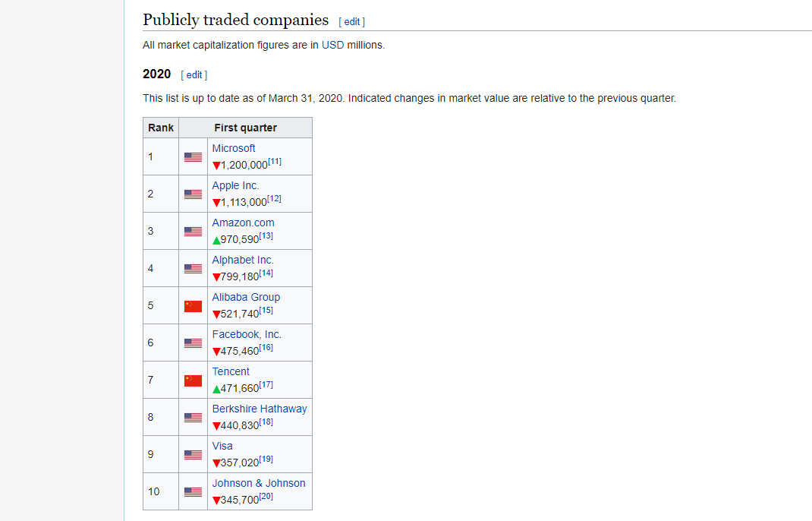The image size is (812, 521).
Task: Open citation [15] next to Alibaba value
Action: click(266, 310)
